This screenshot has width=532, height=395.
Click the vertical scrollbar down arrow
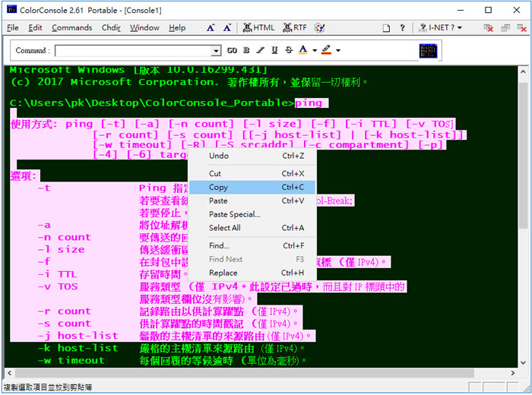(523, 362)
